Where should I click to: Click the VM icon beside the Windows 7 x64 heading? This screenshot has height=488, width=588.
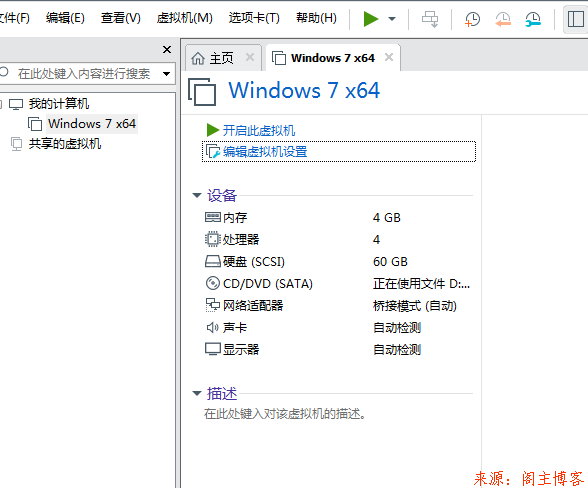point(202,91)
